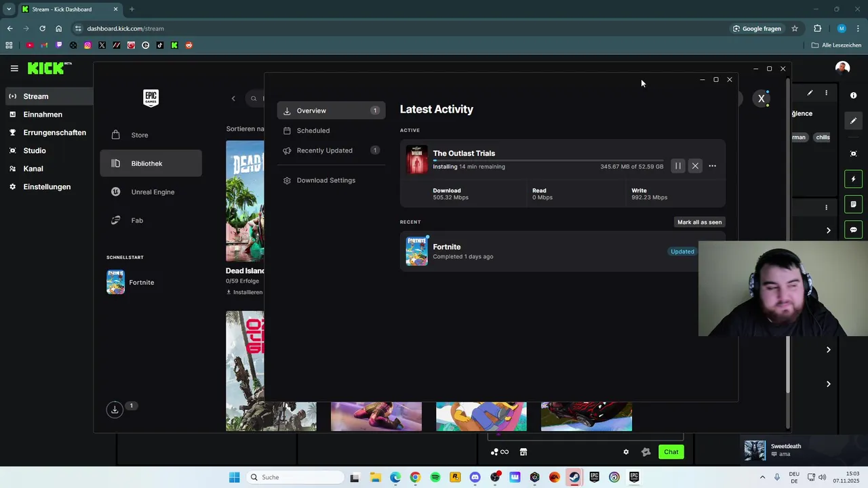
Task: Go back with Epic launcher arrow
Action: pyautogui.click(x=233, y=98)
